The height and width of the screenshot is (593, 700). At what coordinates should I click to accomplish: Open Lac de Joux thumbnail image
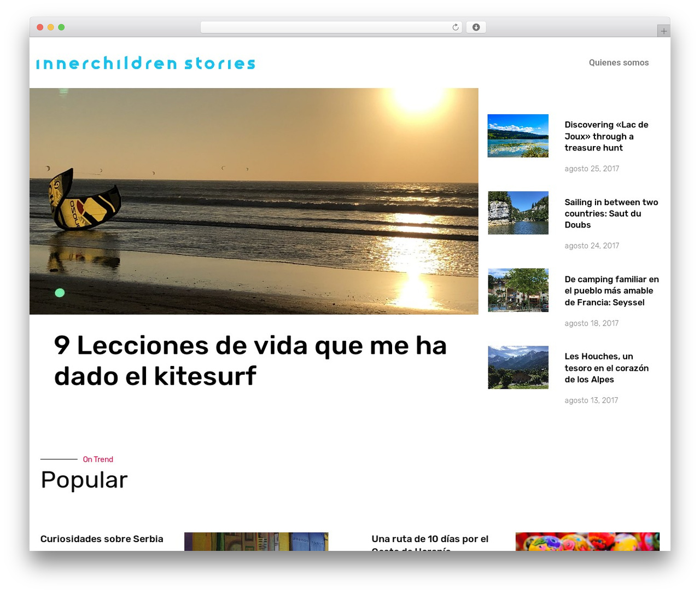tap(518, 136)
